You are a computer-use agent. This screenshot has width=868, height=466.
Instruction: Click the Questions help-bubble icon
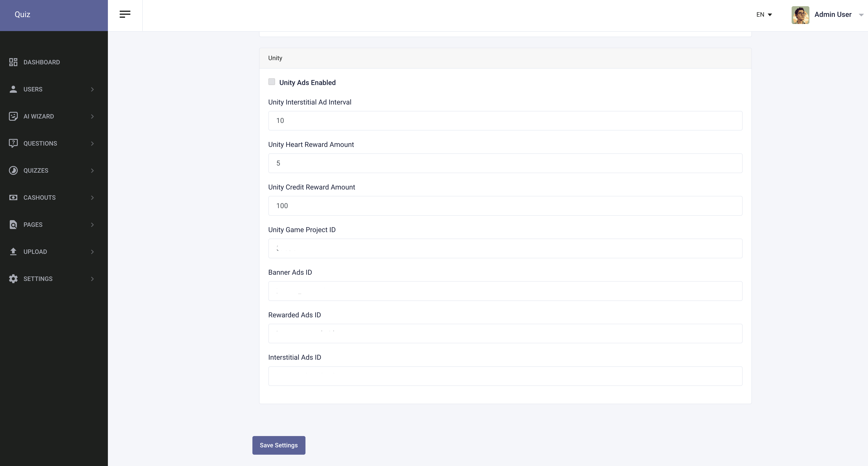[x=13, y=143]
